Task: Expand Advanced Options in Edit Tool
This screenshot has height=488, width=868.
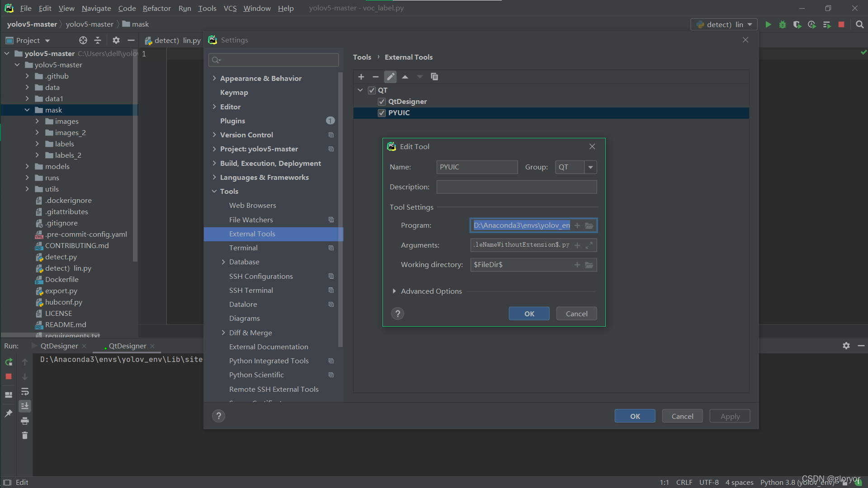Action: click(x=394, y=291)
